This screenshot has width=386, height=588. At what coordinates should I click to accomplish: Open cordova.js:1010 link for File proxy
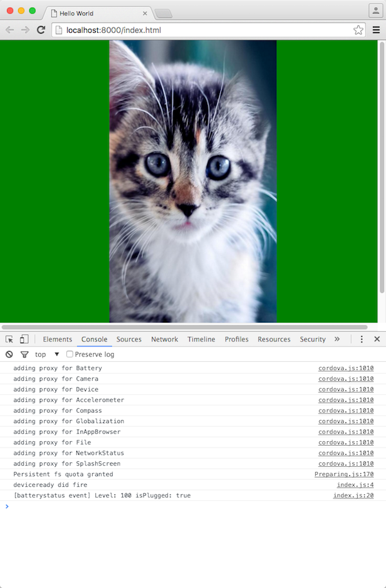346,442
